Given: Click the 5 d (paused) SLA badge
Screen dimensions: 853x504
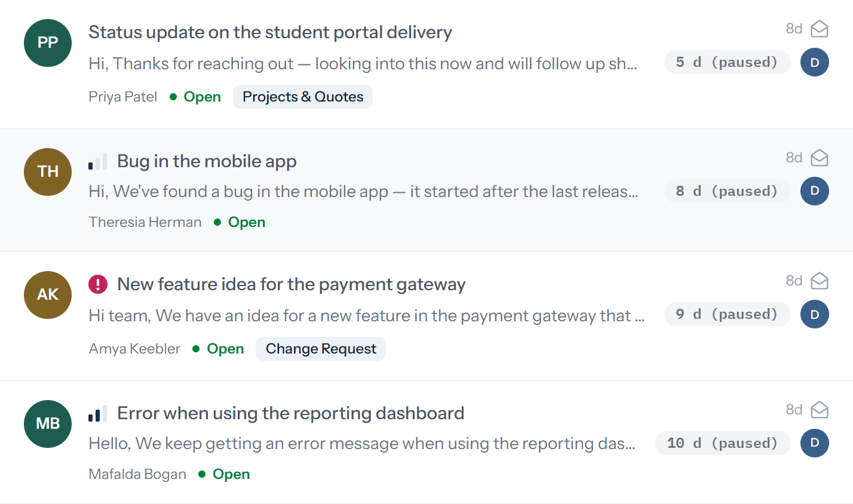Looking at the screenshot, I should 728,62.
